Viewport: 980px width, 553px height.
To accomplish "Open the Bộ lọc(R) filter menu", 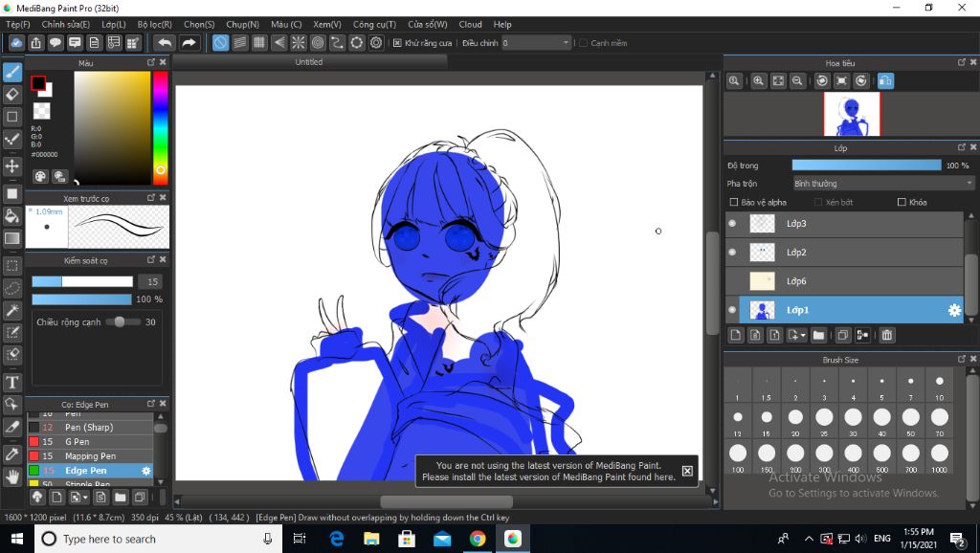I will pos(154,24).
